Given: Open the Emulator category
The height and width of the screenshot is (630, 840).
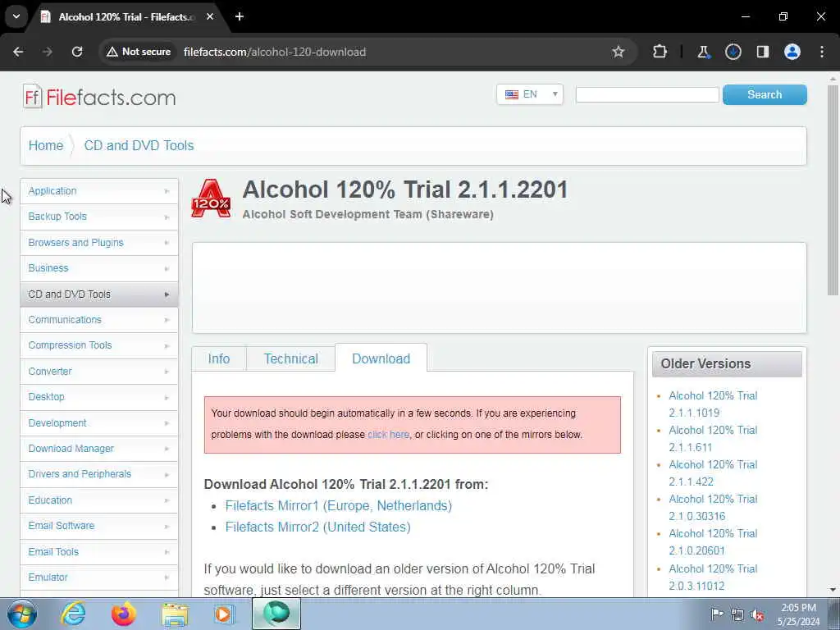Looking at the screenshot, I should (x=99, y=577).
